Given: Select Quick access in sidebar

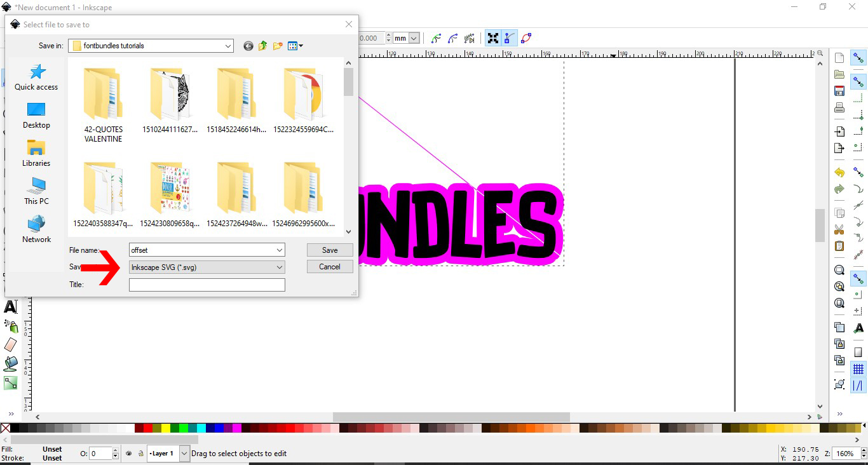Looking at the screenshot, I should click(x=36, y=77).
